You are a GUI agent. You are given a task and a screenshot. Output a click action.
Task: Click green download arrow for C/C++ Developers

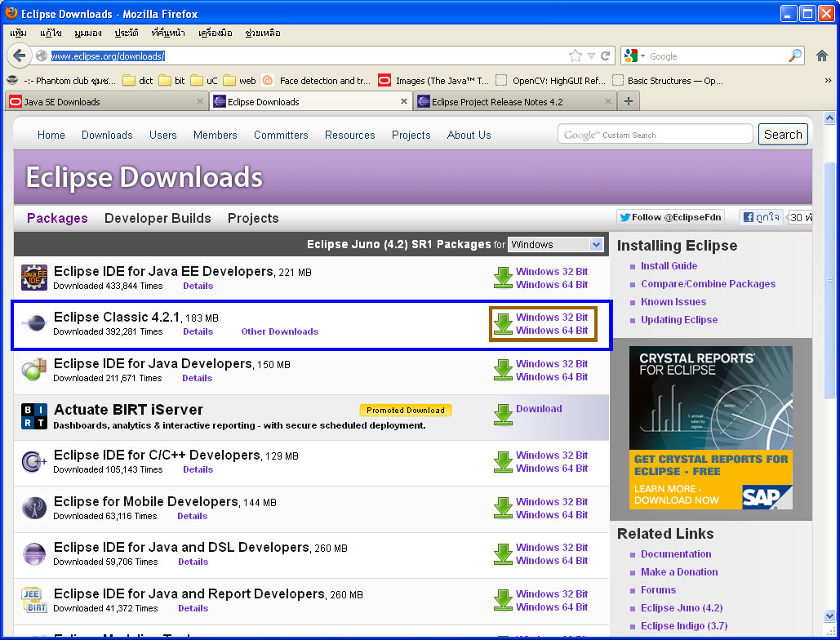[x=503, y=462]
